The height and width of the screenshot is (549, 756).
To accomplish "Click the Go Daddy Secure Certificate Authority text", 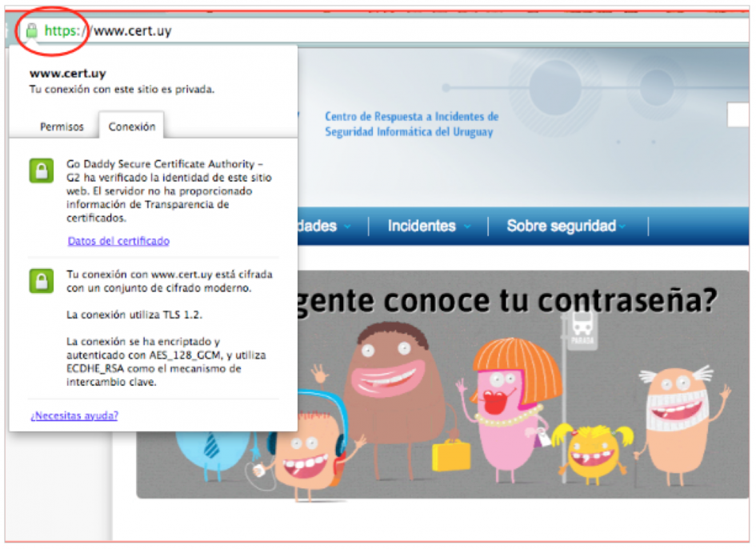I will (x=169, y=191).
